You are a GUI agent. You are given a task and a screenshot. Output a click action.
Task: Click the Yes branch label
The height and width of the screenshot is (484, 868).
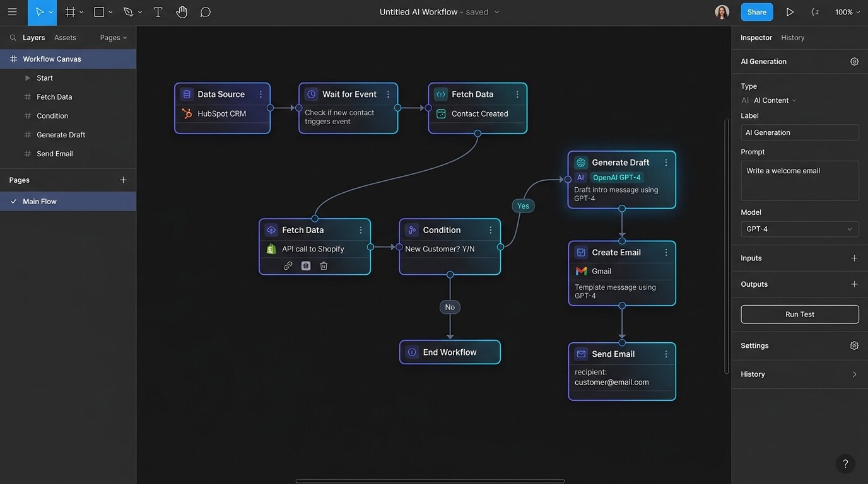(x=524, y=206)
